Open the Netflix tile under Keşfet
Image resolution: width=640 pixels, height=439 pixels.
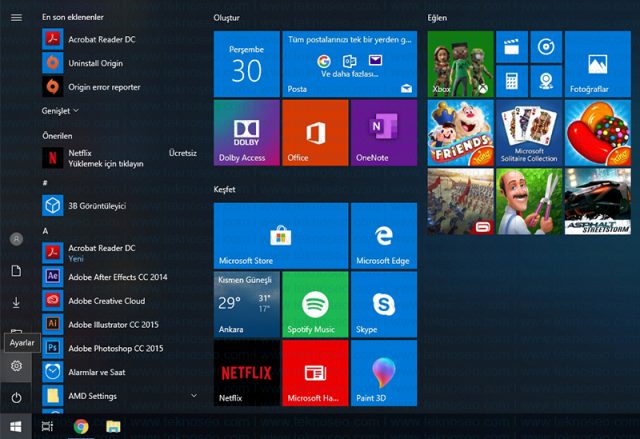(x=247, y=373)
